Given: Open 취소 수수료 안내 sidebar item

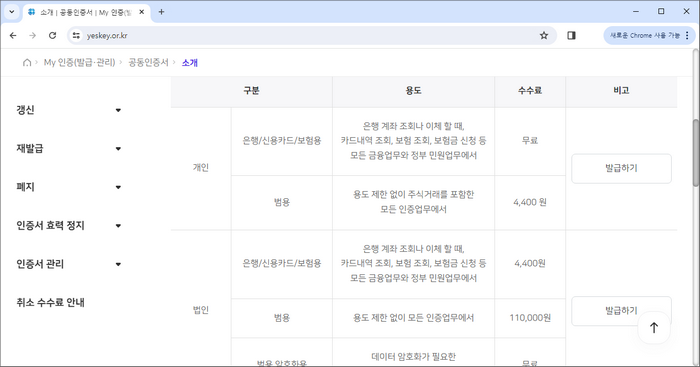Looking at the screenshot, I should 50,302.
